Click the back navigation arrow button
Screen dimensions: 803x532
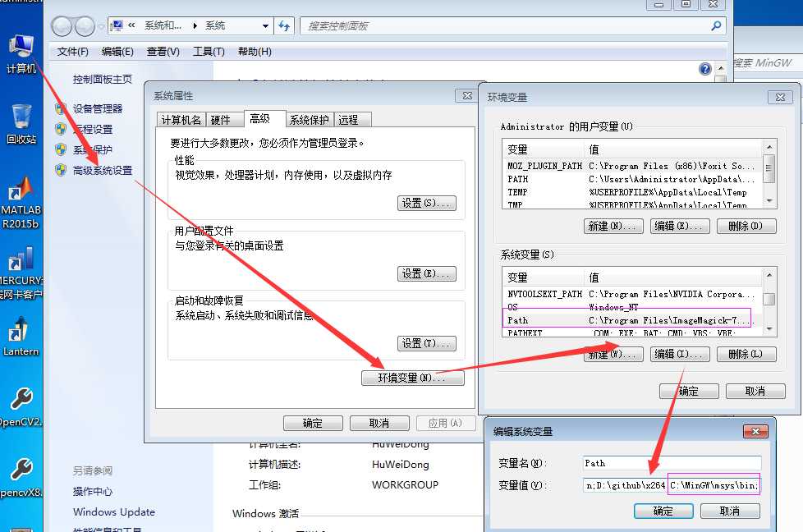click(x=62, y=26)
